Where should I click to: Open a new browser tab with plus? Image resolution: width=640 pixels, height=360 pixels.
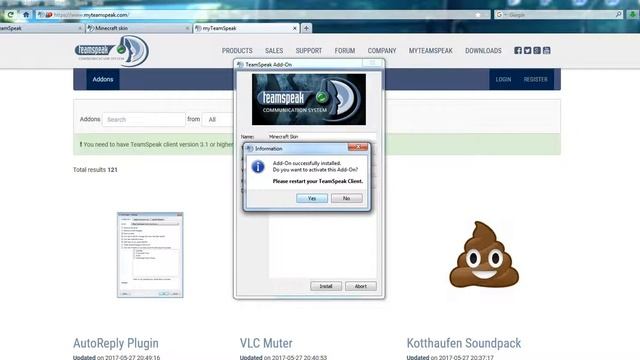(x=306, y=28)
